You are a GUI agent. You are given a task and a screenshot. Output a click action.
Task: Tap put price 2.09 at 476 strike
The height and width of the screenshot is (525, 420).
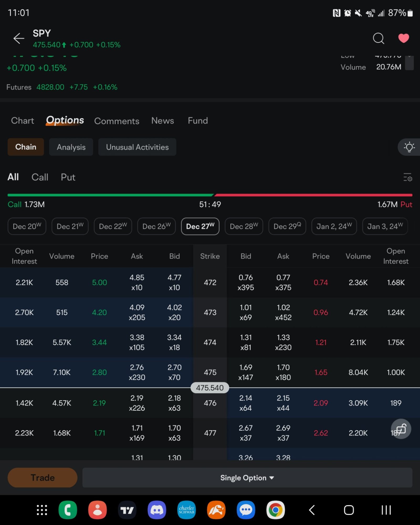[321, 403]
